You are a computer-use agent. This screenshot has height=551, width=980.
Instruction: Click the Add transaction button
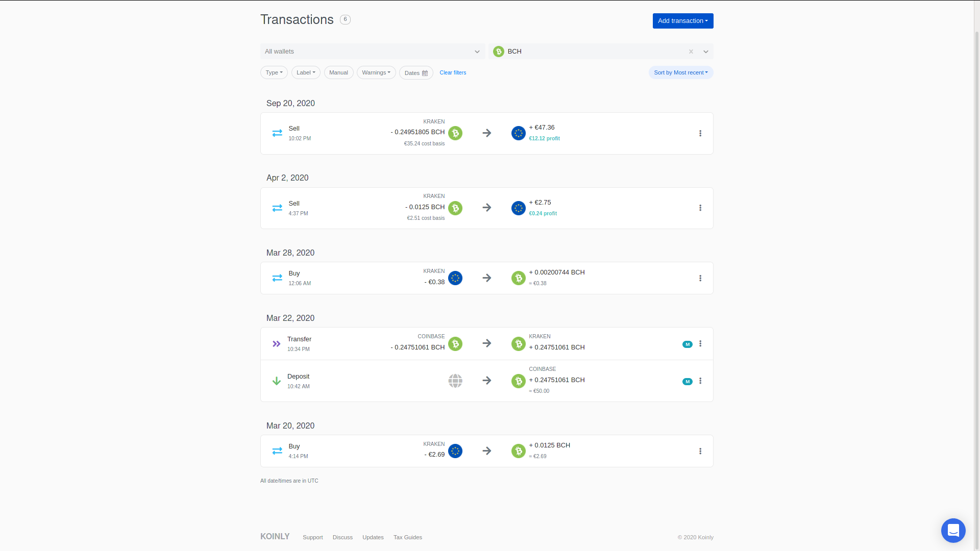[682, 21]
